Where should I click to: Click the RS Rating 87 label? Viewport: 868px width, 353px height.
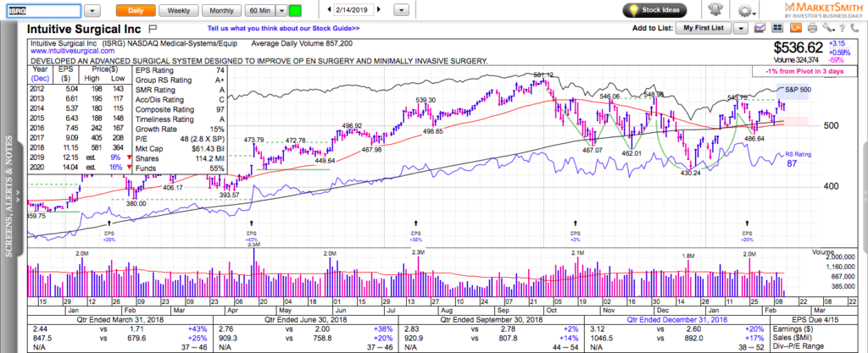(798, 159)
